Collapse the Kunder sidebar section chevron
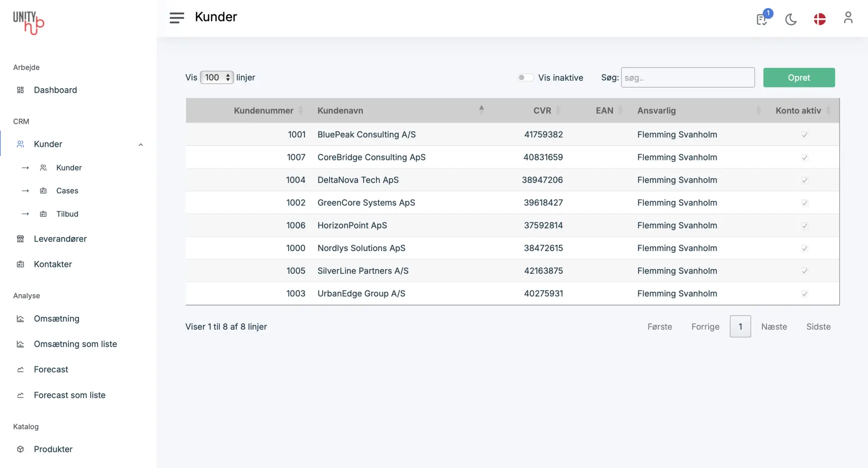Screen dimensions: 868x468 141,145
